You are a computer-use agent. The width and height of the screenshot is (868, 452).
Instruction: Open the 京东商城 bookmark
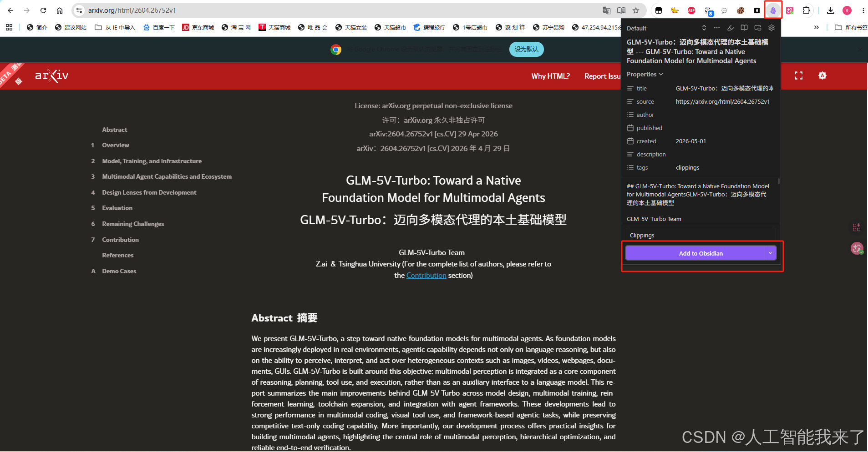pyautogui.click(x=198, y=27)
